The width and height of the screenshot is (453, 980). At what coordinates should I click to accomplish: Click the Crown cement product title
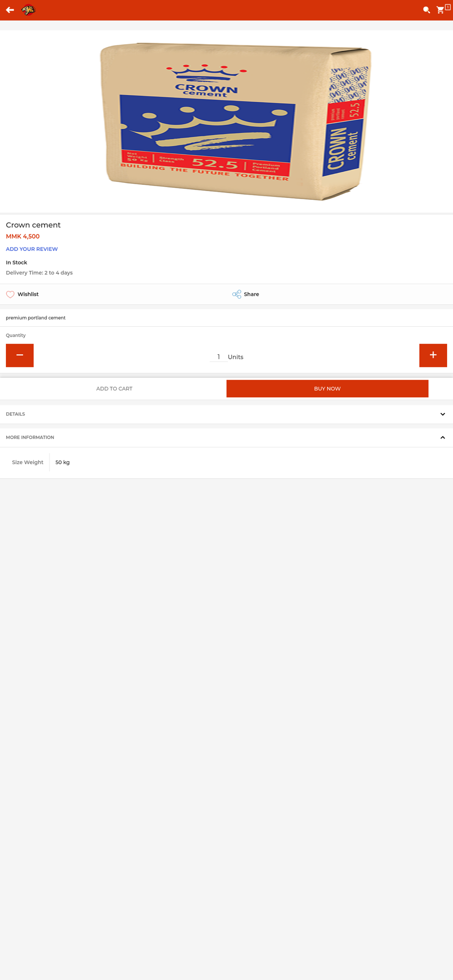click(33, 225)
